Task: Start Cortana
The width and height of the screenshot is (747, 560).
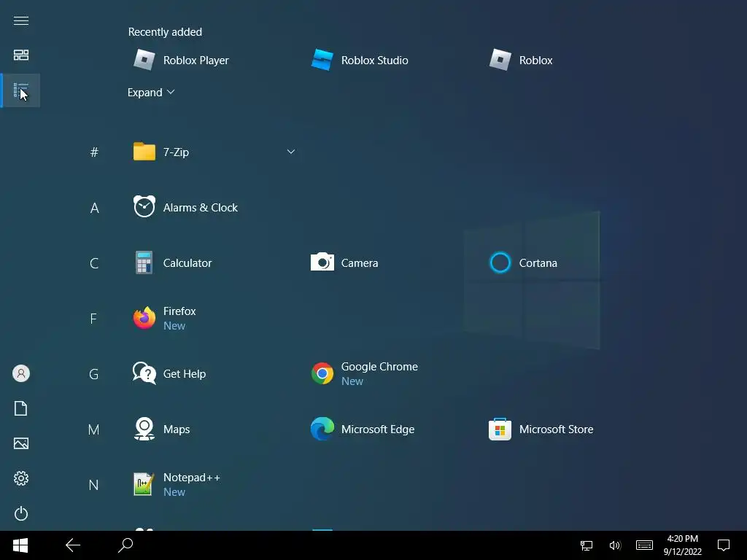Action: click(x=524, y=262)
